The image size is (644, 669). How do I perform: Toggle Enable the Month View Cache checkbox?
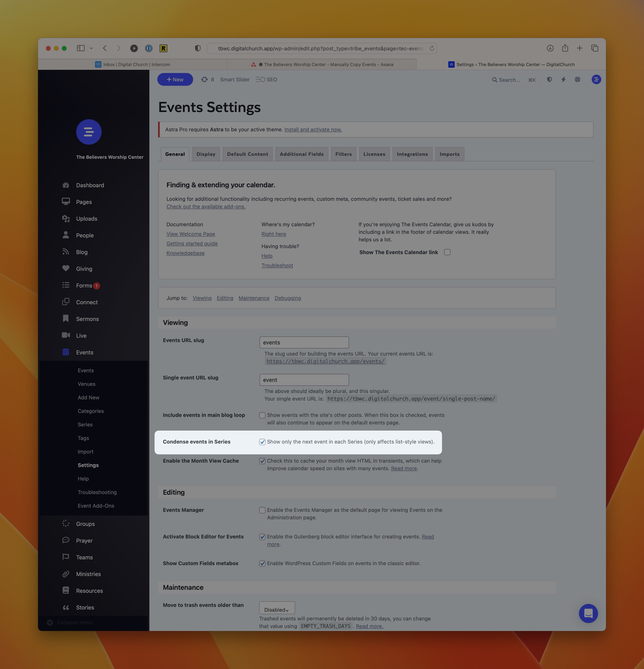point(262,461)
